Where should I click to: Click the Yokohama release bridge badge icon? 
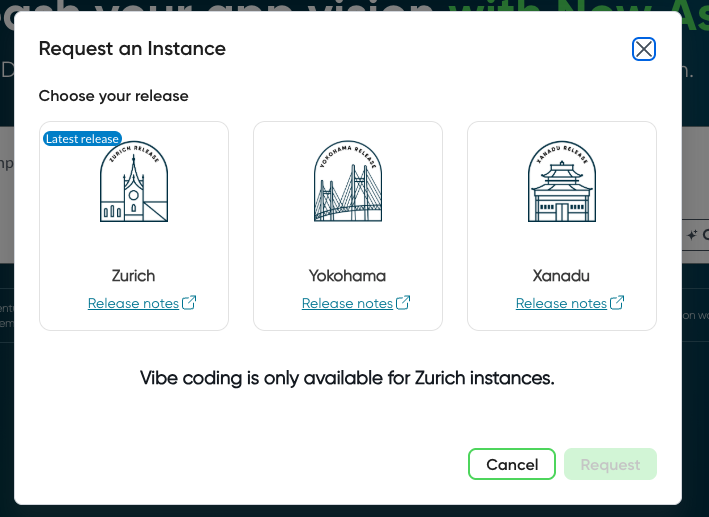[348, 181]
